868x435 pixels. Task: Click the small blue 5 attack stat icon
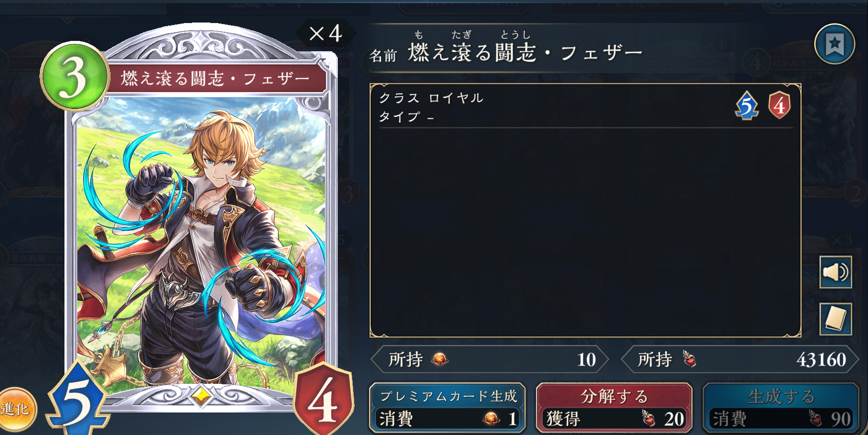coord(747,106)
